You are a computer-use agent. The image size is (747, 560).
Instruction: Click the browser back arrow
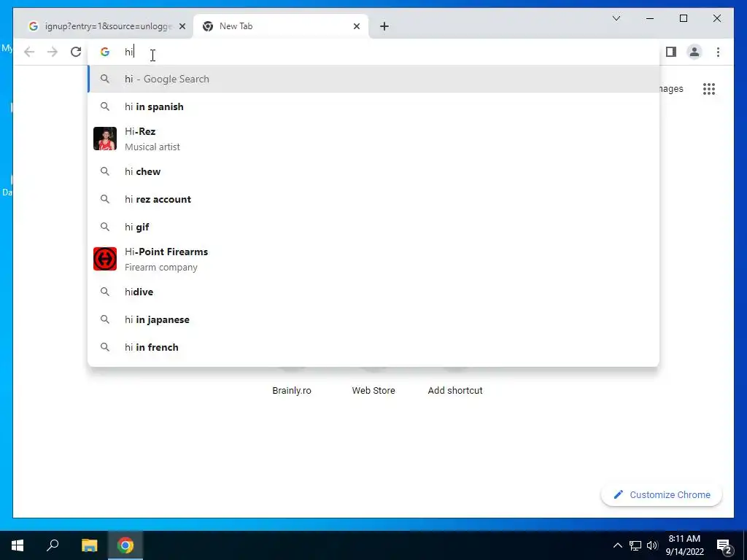tap(29, 52)
